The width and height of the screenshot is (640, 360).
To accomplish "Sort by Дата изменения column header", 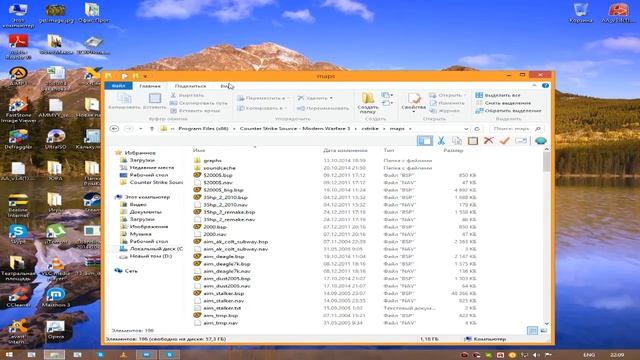I will pyautogui.click(x=345, y=150).
